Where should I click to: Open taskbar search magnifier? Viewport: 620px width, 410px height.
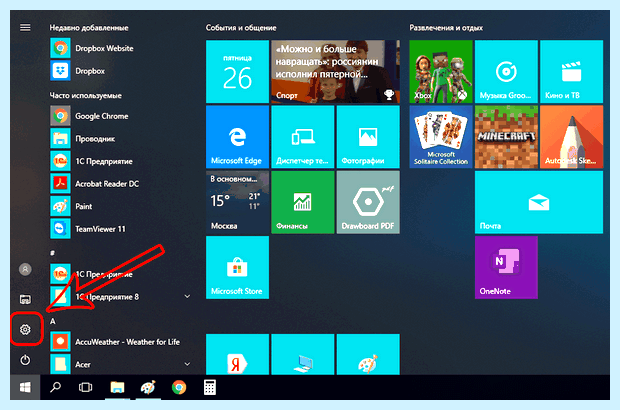click(x=55, y=387)
